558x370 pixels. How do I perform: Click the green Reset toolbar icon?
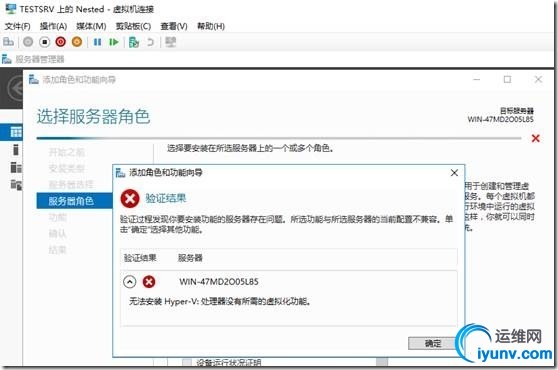coord(114,42)
